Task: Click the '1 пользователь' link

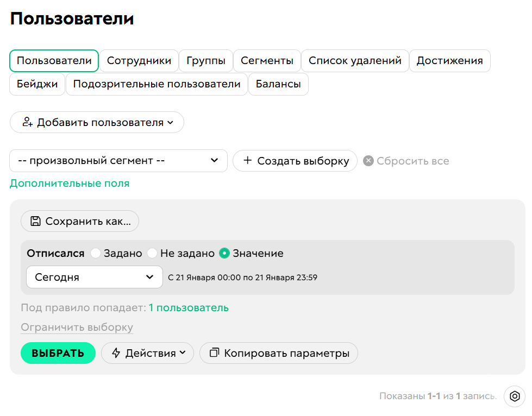Action: pos(188,308)
